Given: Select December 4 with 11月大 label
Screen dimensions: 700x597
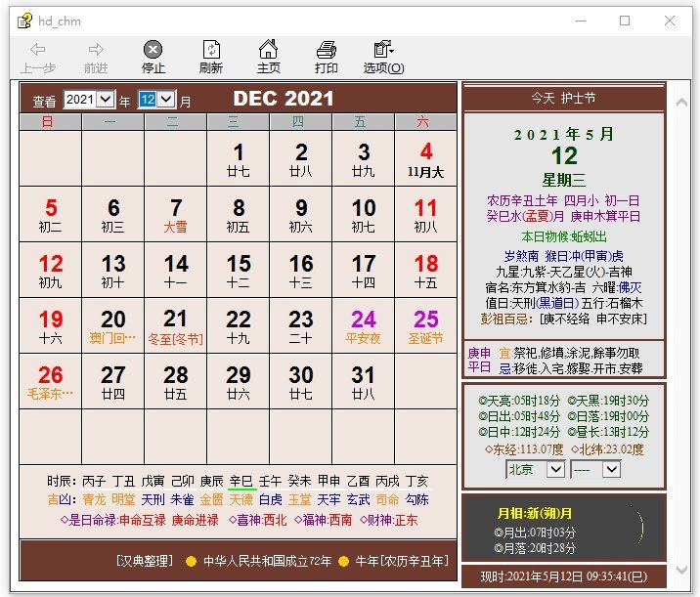Looking at the screenshot, I should pos(426,159).
